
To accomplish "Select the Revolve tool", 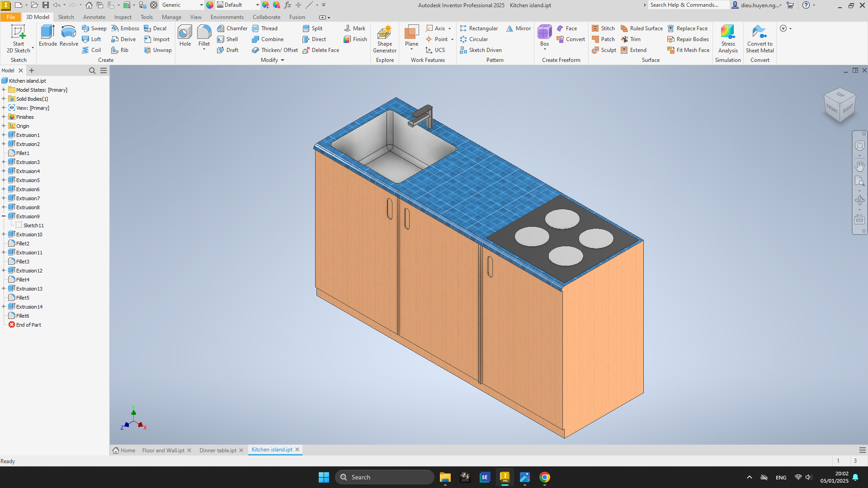I will 69,36.
